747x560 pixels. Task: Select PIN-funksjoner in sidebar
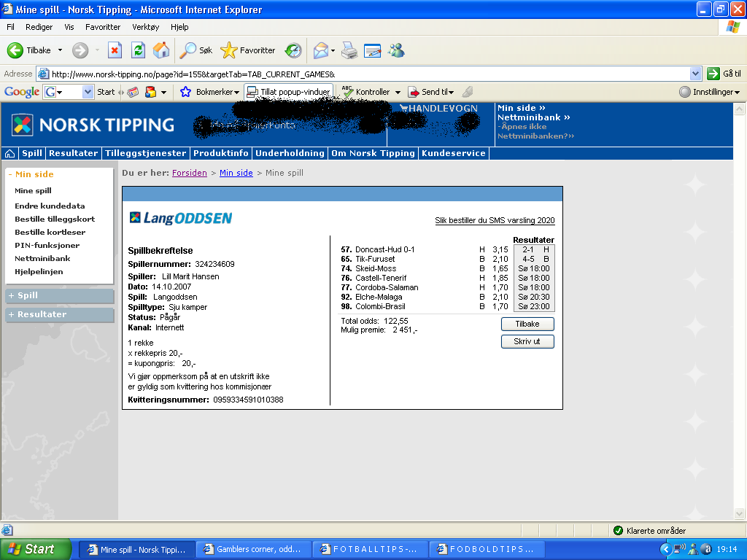[x=47, y=245]
